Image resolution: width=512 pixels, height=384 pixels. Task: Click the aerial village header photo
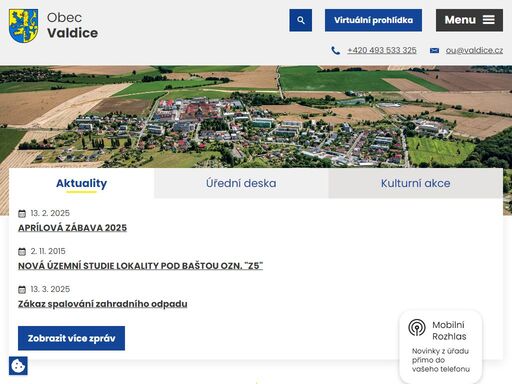256,117
